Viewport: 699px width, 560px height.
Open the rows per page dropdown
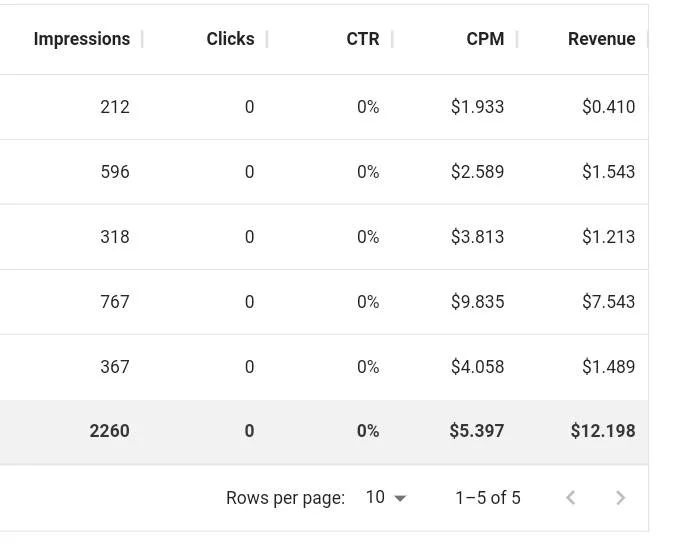coord(386,498)
